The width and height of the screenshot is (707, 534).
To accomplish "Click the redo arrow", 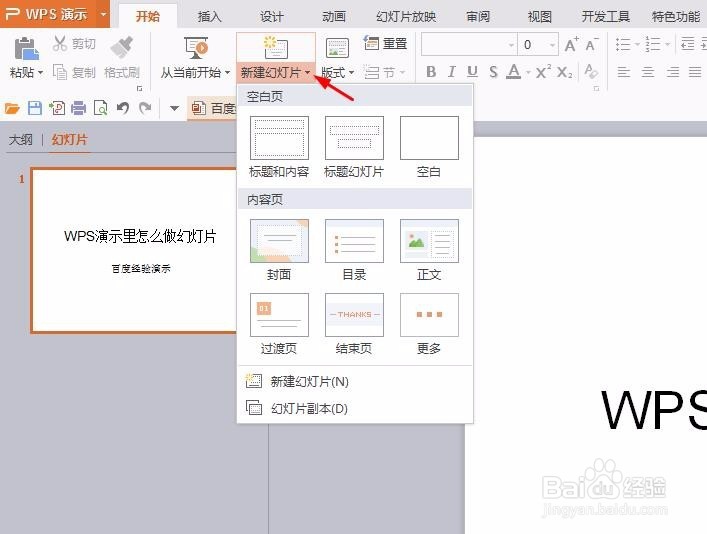I will pyautogui.click(x=145, y=108).
